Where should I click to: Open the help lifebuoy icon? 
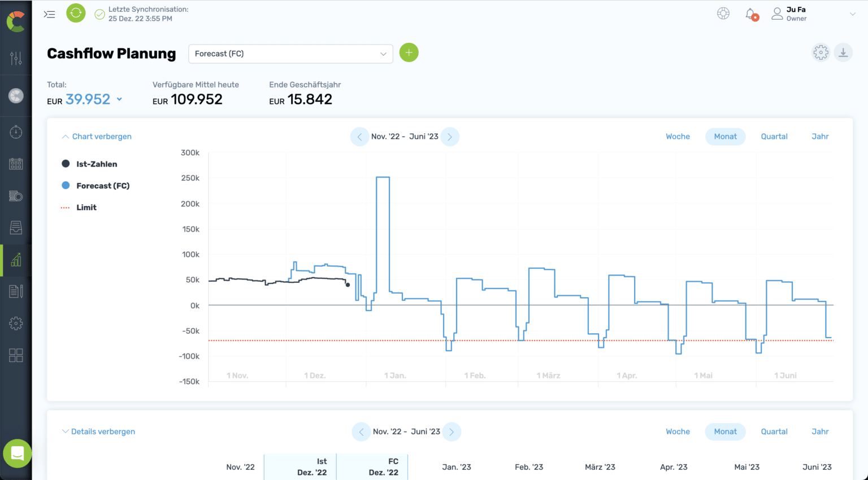pyautogui.click(x=723, y=14)
